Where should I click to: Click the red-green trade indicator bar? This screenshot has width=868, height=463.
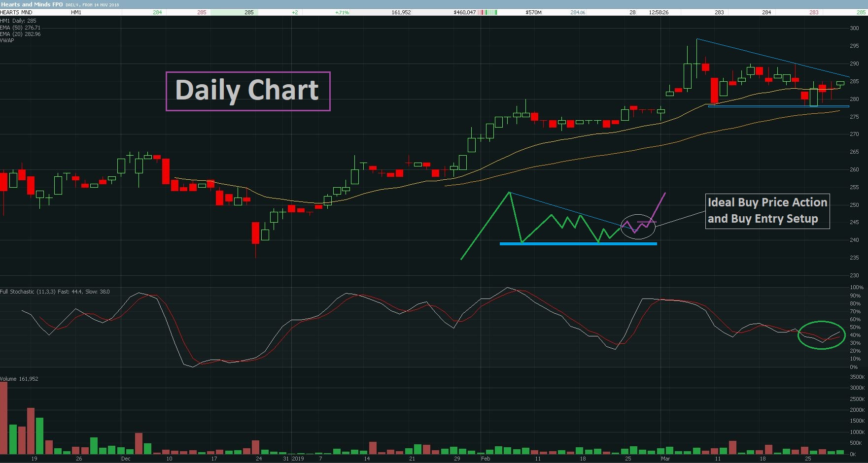tap(488, 12)
